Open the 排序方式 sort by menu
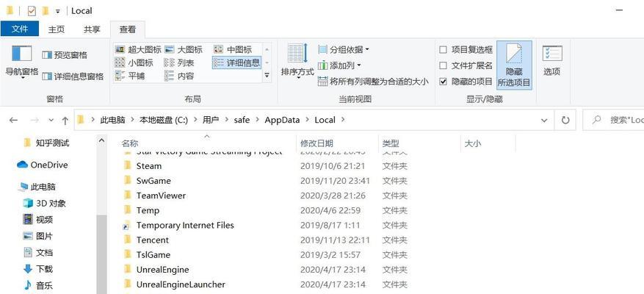 [297, 61]
